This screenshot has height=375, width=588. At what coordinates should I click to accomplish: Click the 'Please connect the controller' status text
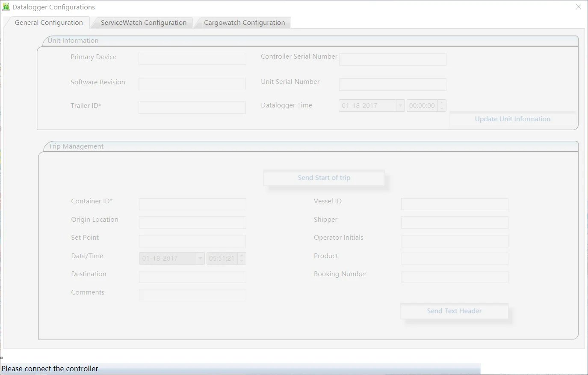point(50,369)
